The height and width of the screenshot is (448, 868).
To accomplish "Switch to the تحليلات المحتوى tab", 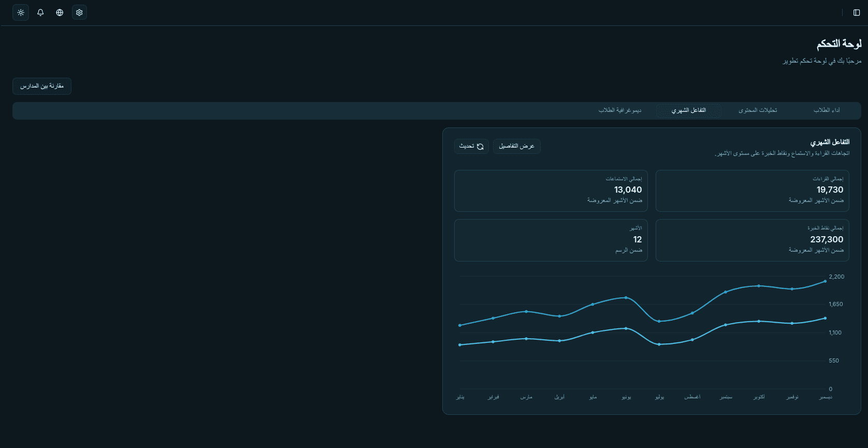I will click(x=758, y=110).
